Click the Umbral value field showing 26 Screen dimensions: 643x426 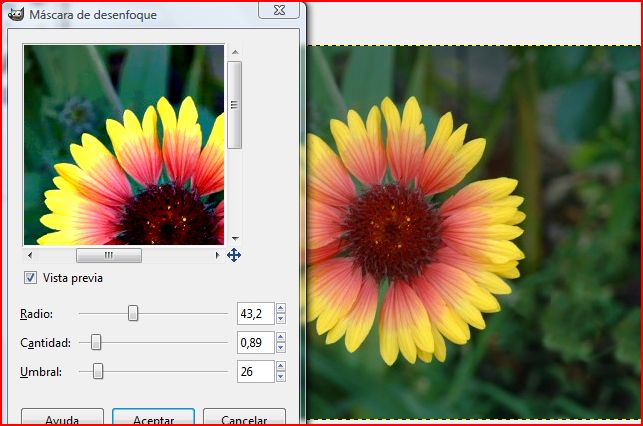pos(256,371)
